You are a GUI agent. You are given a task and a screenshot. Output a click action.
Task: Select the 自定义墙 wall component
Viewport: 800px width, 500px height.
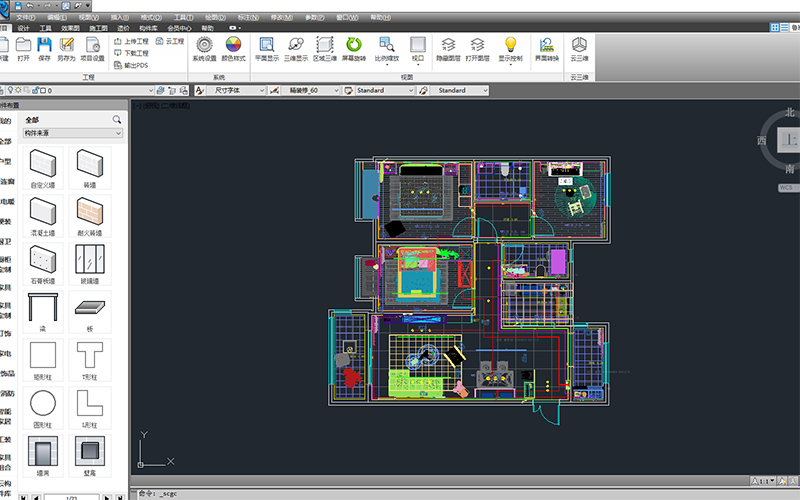point(43,168)
